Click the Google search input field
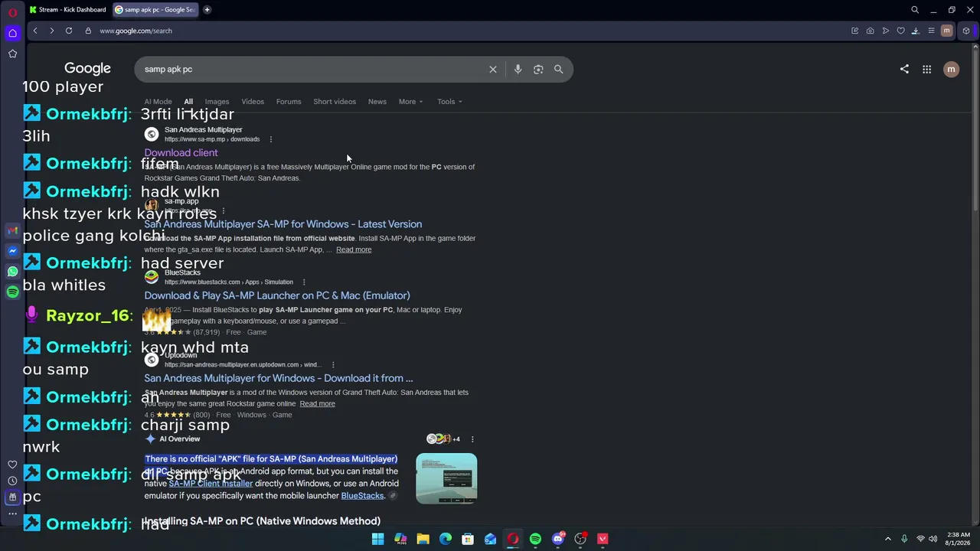The image size is (980, 551). pyautogui.click(x=312, y=70)
